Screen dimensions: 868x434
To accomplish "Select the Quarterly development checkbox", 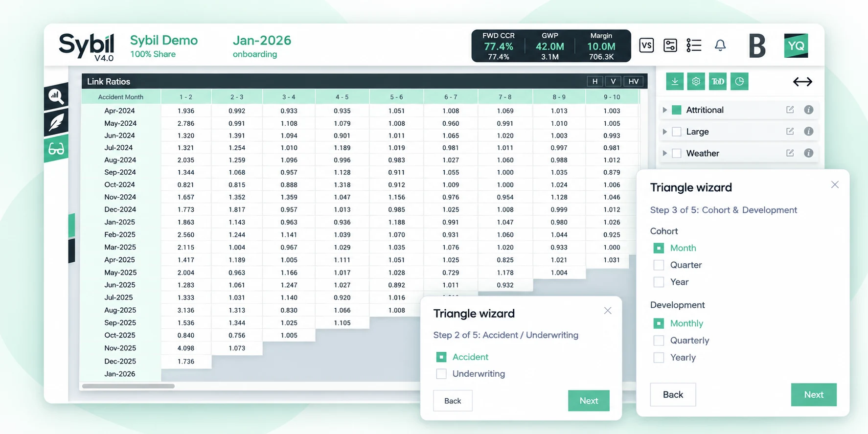I will coord(659,341).
